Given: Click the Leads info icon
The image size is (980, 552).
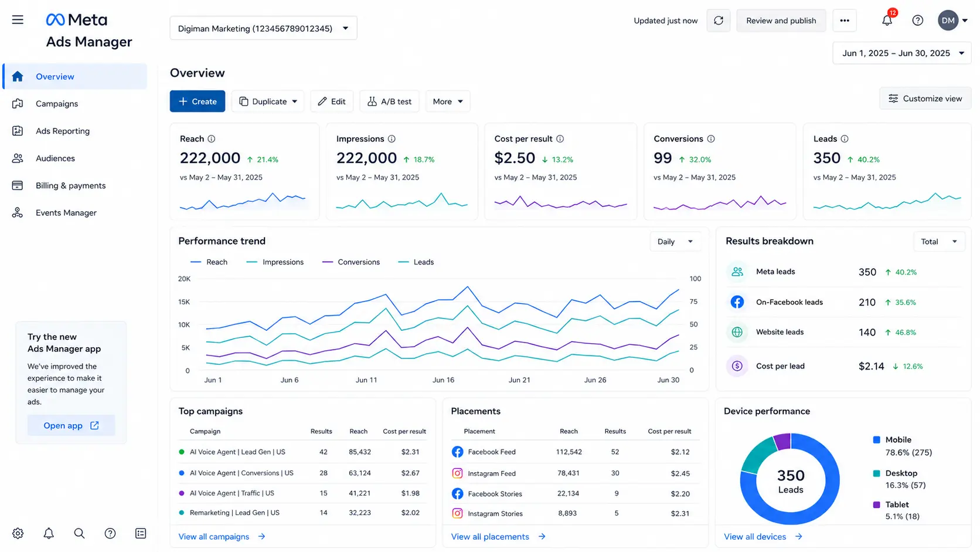Looking at the screenshot, I should [x=845, y=139].
